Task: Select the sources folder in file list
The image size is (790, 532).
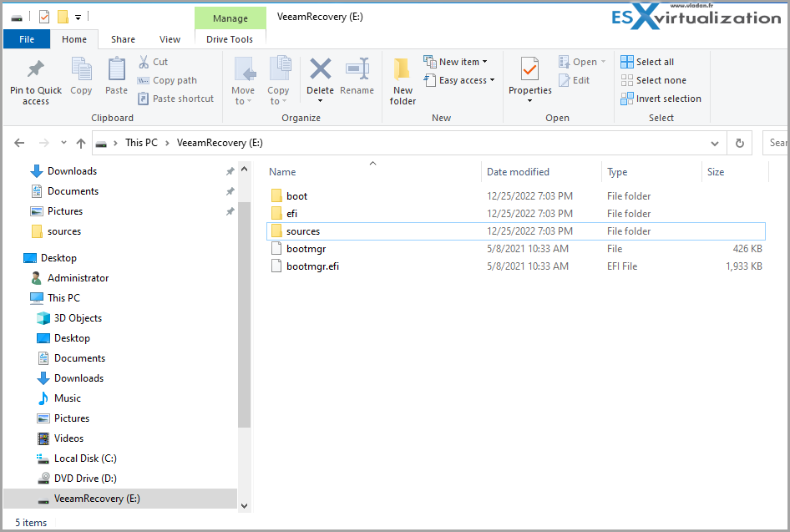Action: (x=515, y=231)
